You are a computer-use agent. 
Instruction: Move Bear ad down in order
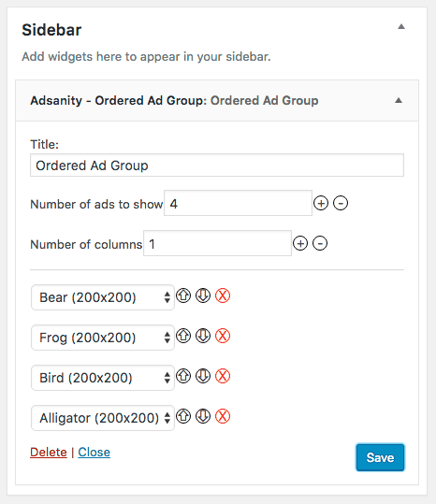(x=203, y=295)
